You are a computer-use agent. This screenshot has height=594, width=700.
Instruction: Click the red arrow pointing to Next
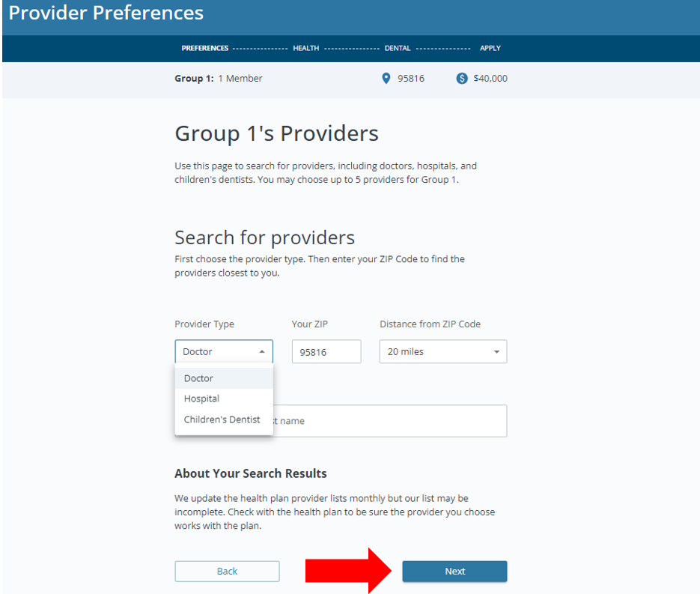(350, 571)
